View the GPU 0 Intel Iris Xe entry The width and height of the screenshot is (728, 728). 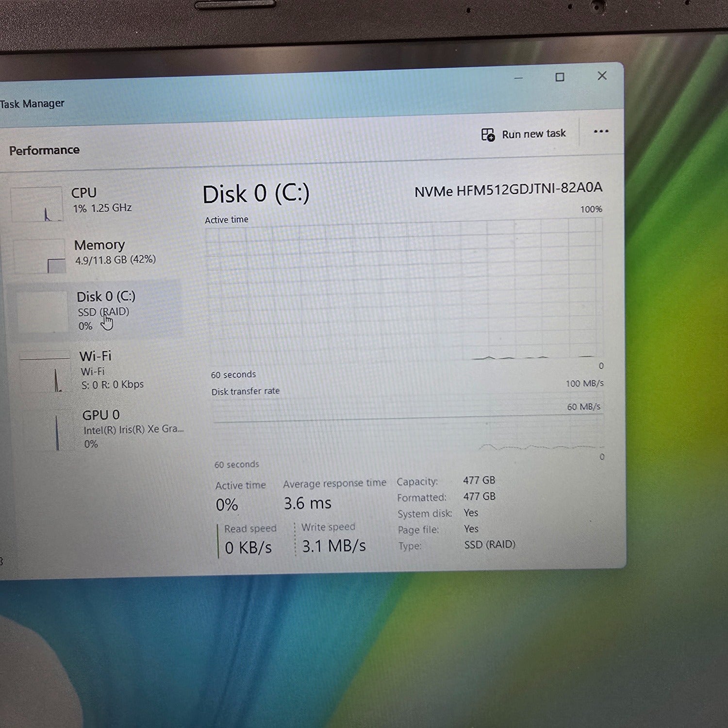pos(101,415)
